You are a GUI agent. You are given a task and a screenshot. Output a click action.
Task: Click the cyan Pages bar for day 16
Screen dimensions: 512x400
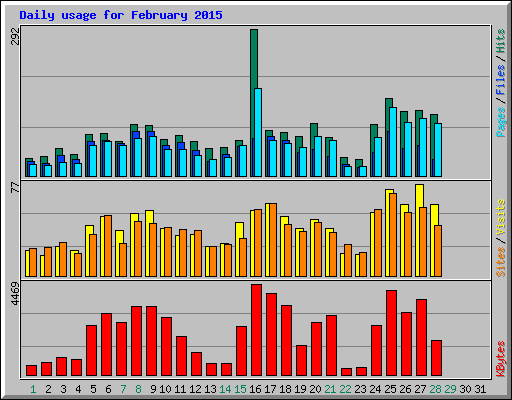[x=258, y=132]
